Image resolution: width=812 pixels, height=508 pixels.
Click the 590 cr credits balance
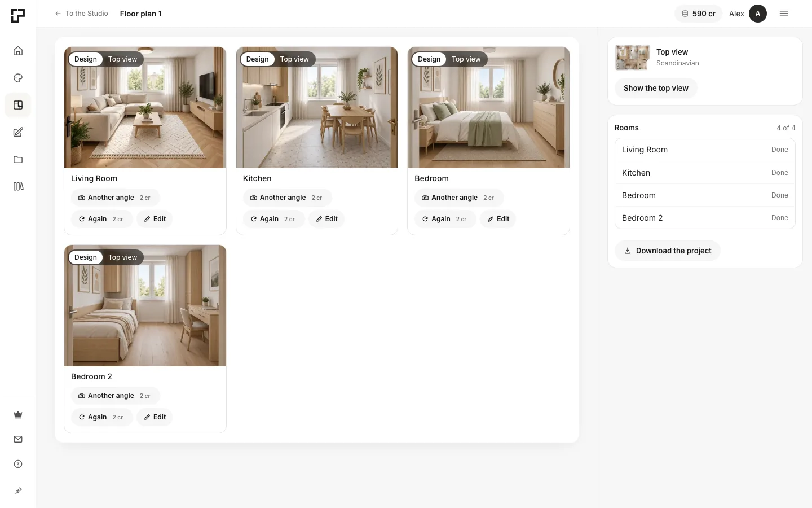pyautogui.click(x=699, y=14)
